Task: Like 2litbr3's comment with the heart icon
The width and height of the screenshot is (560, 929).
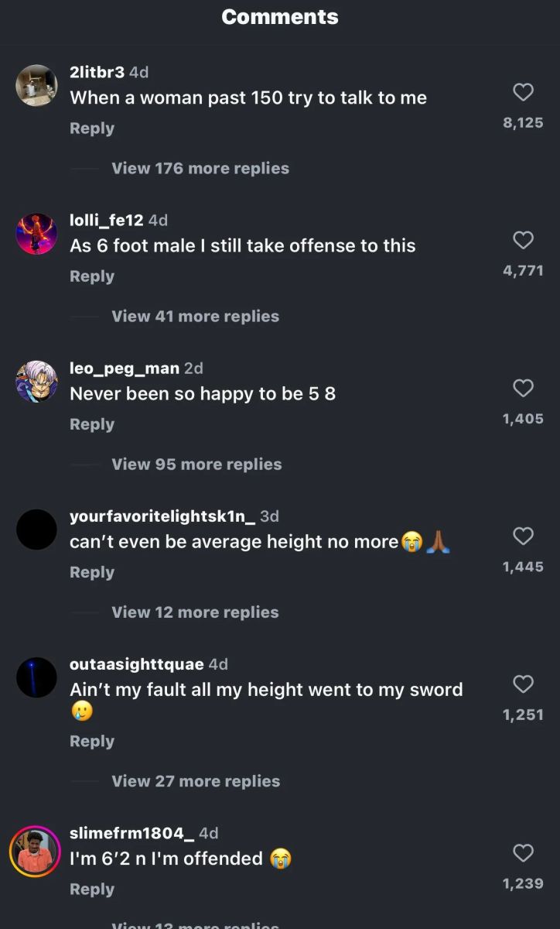Action: click(x=524, y=92)
